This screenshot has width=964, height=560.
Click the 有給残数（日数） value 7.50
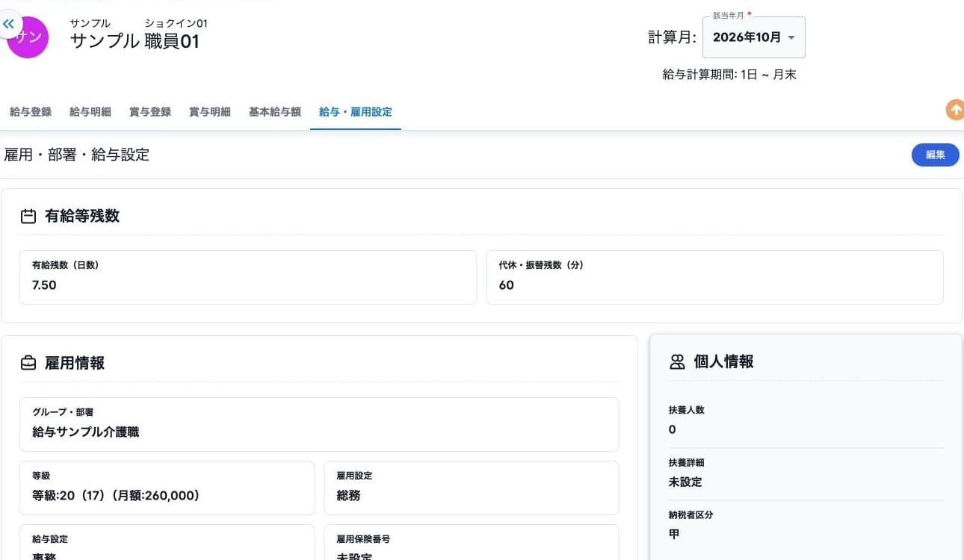[44, 285]
